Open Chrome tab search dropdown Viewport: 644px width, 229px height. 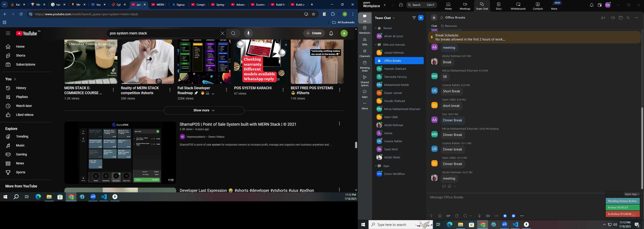(4, 4)
